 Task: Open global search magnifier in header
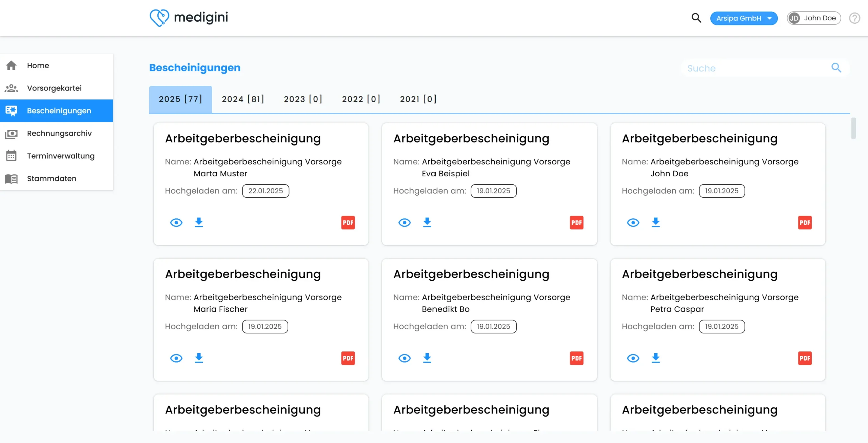coord(696,18)
